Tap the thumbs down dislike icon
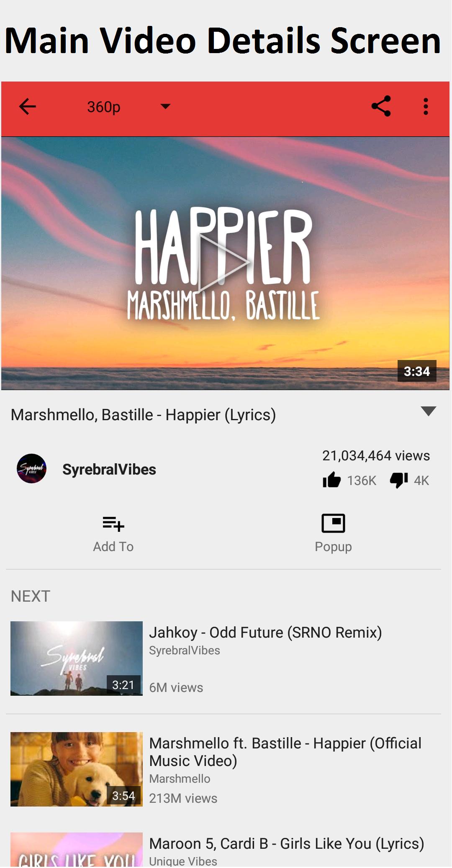452x868 pixels. 399,480
